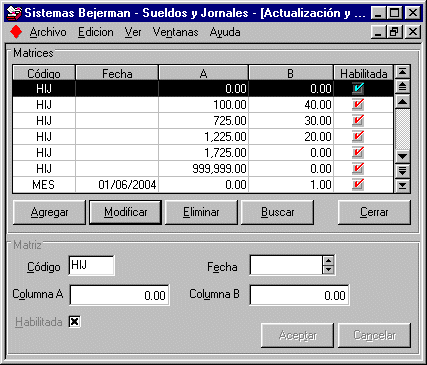This screenshot has width=427, height=365.
Task: Jump to last record scroll button
Action: coord(402,185)
